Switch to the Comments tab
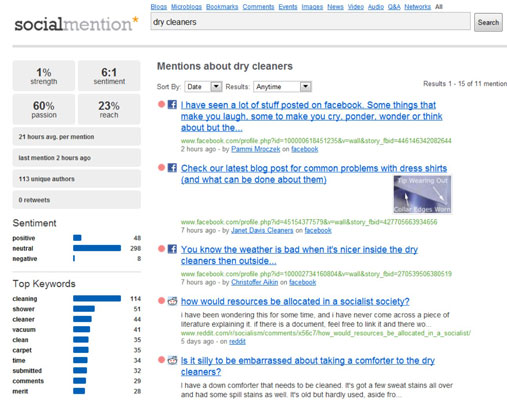Image resolution: width=507 pixels, height=400 pixels. click(258, 7)
